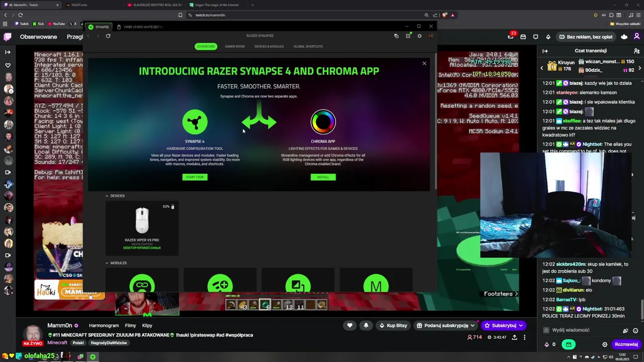Screen dimensions: 644x362
Task: Click the Synapse scrollbar
Action: pyautogui.click(x=435, y=121)
